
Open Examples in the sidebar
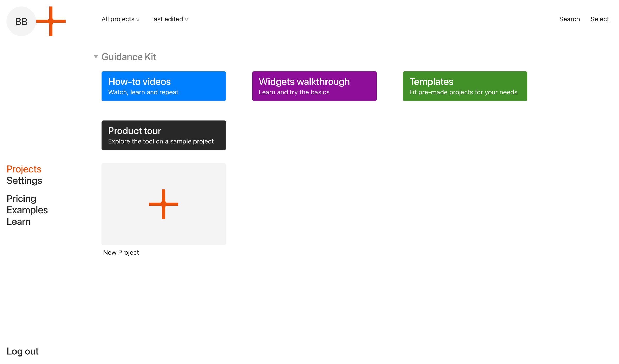(27, 210)
